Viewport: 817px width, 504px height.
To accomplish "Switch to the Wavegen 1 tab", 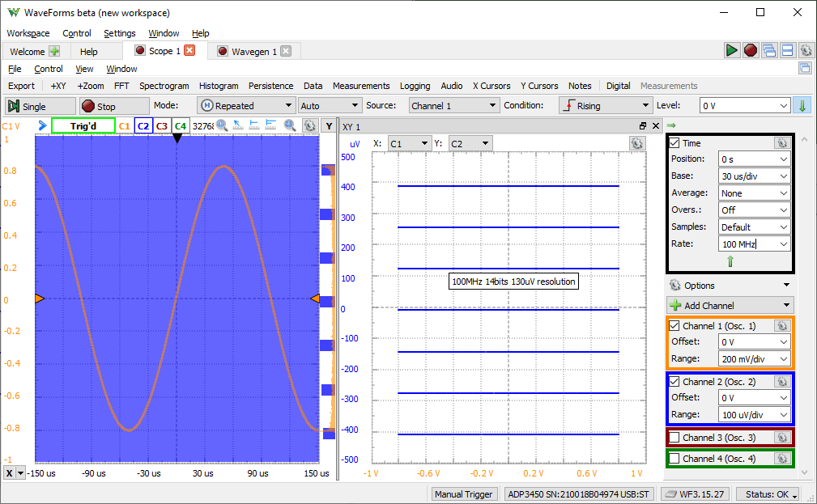I will coord(253,51).
